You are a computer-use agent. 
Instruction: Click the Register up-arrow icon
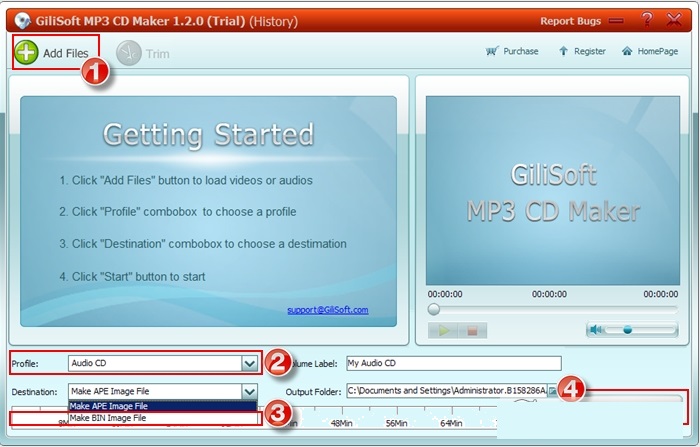563,51
